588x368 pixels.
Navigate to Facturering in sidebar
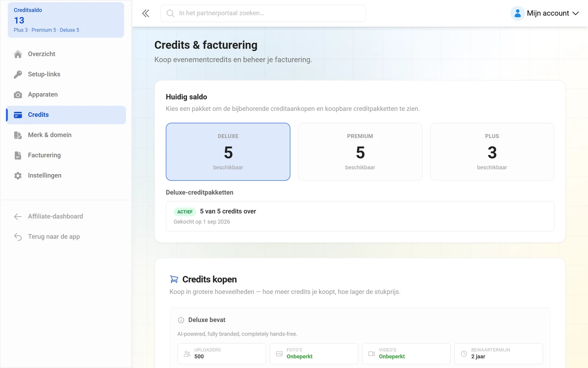[x=66, y=155]
